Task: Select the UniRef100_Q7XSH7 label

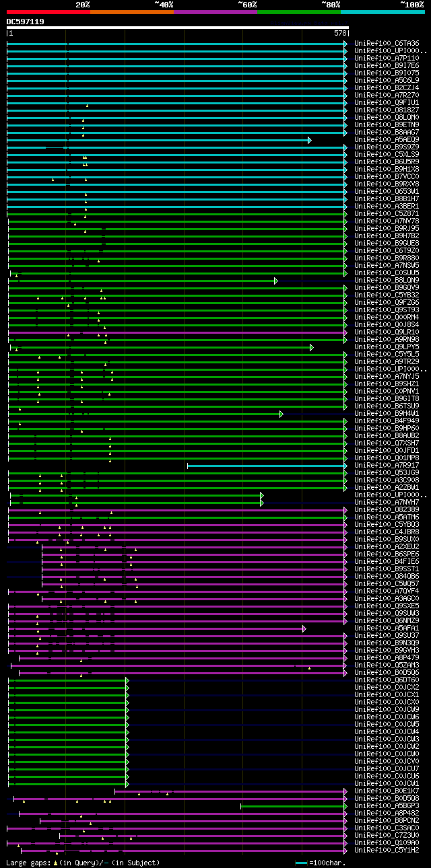Action: pos(387,443)
